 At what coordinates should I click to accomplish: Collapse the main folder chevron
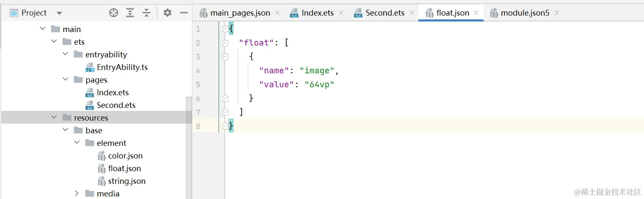tap(43, 29)
